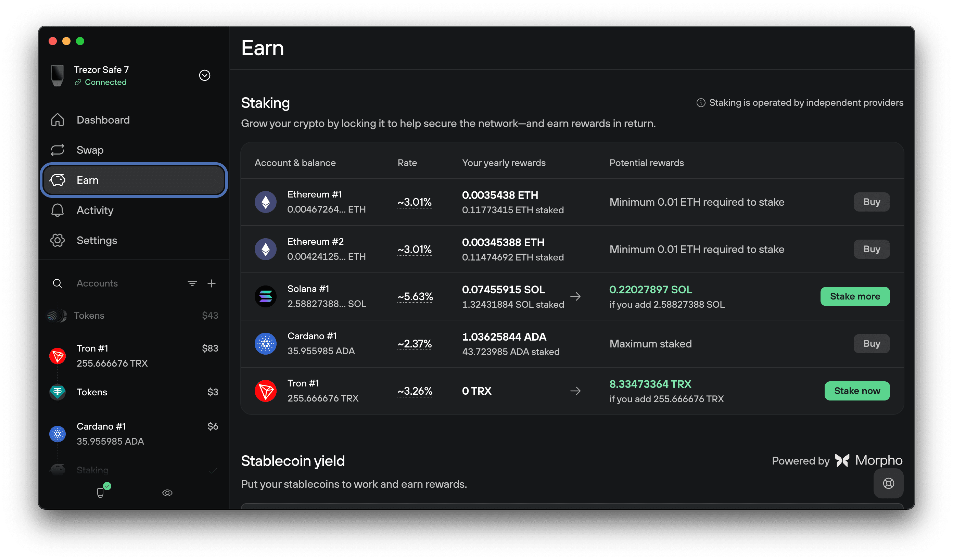Click '1.03625844 ADA' yearly reward
The image size is (953, 560).
tap(504, 337)
